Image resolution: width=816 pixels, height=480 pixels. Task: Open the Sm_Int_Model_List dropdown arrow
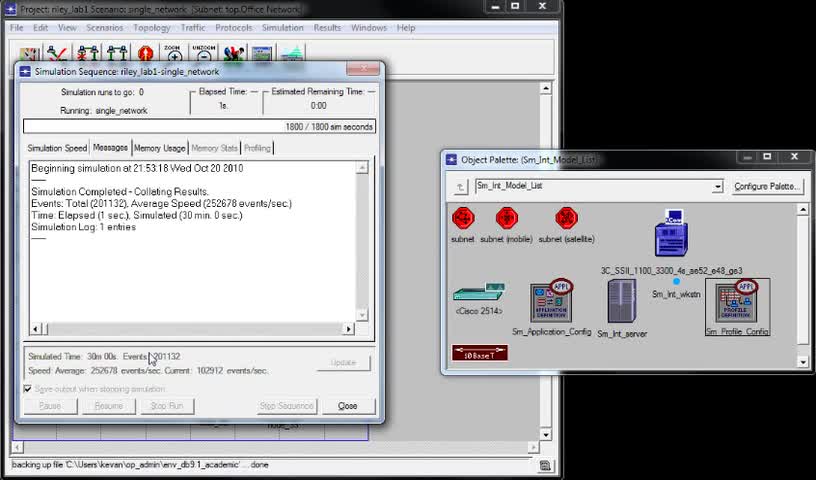coord(718,186)
